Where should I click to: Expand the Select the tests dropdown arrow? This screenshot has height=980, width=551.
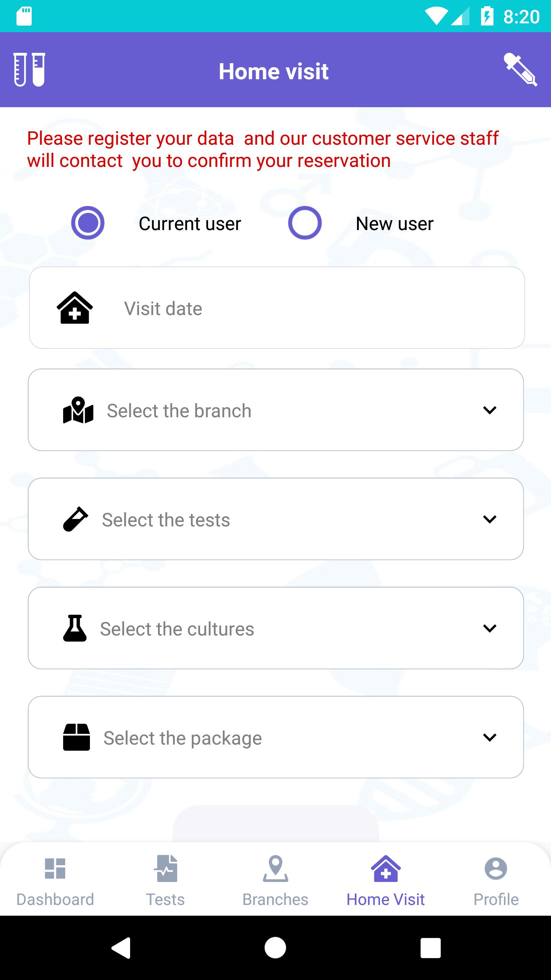pyautogui.click(x=490, y=519)
